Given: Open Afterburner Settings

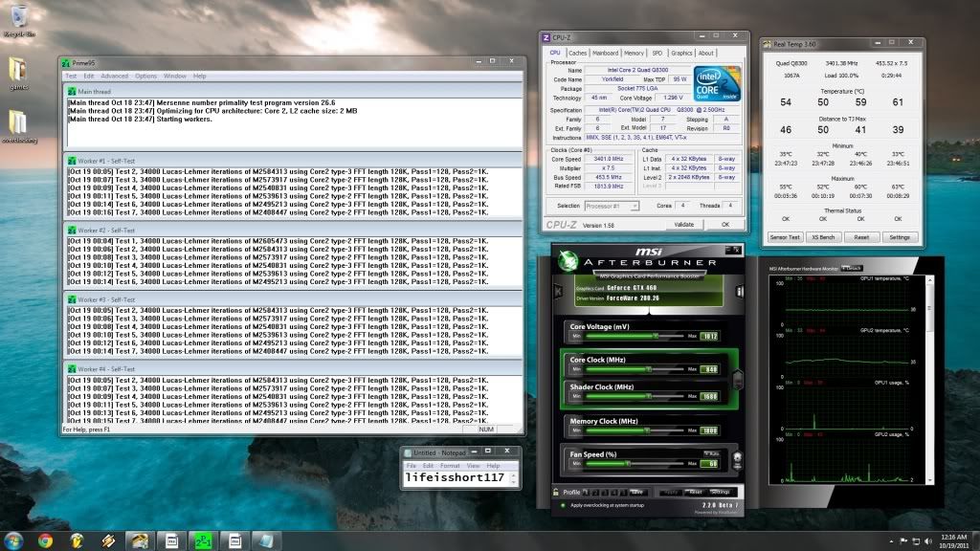Looking at the screenshot, I should [x=719, y=491].
